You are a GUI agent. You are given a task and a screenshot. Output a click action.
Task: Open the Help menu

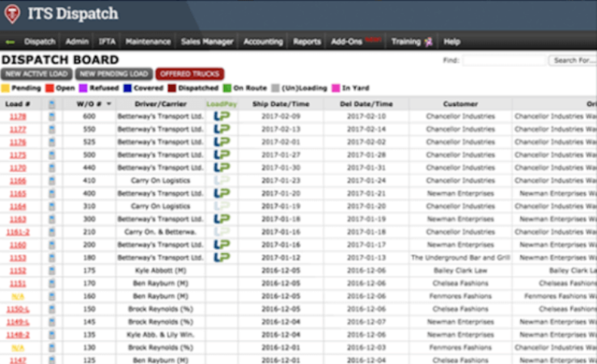452,42
